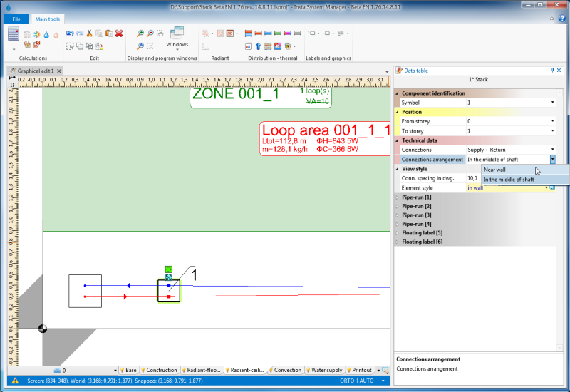Click the Copy icon in Edit group
This screenshot has height=392, width=570.
[99, 33]
